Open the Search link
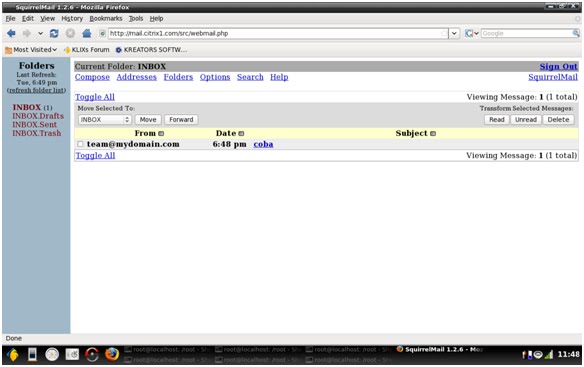Screen dimensions: 584x367 [x=250, y=77]
